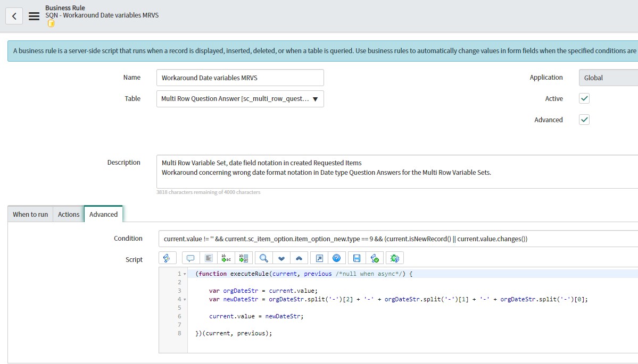The height and width of the screenshot is (364, 638).
Task: Open the script editor help icon
Action: click(336, 258)
